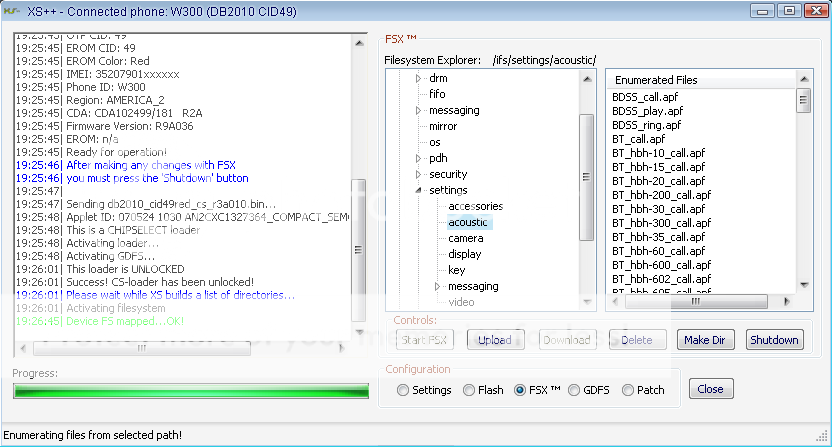Select file BT_hbh-60_call.apf

(658, 251)
